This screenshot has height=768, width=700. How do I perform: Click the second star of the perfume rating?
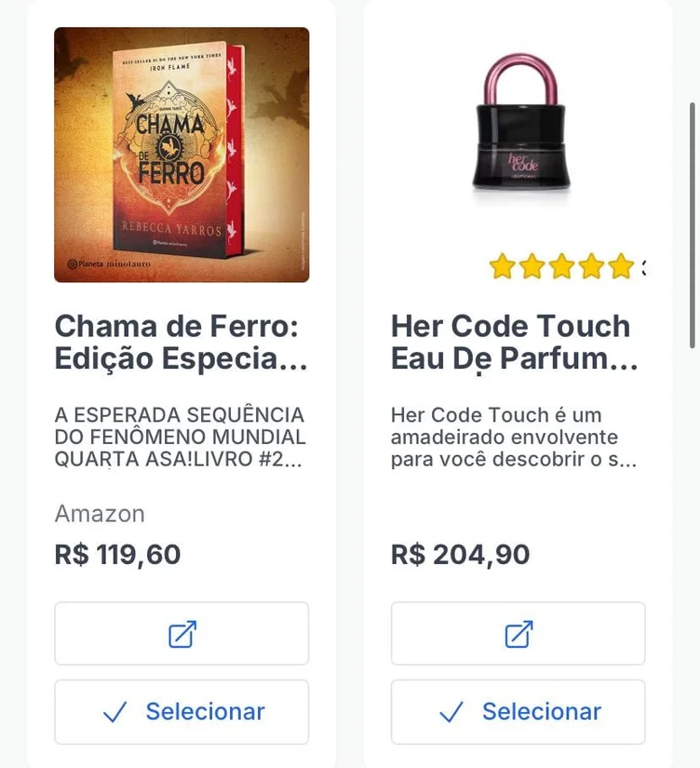click(x=532, y=267)
